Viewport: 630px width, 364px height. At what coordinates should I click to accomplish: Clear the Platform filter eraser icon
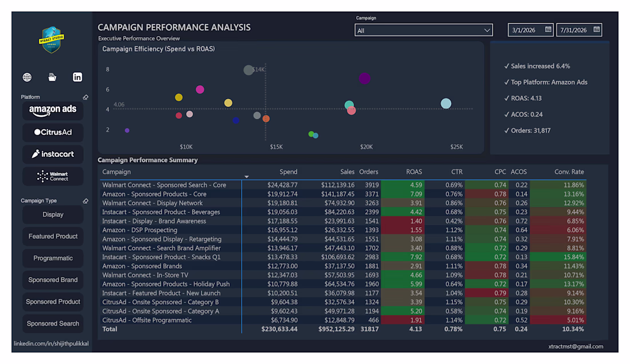[x=85, y=97]
